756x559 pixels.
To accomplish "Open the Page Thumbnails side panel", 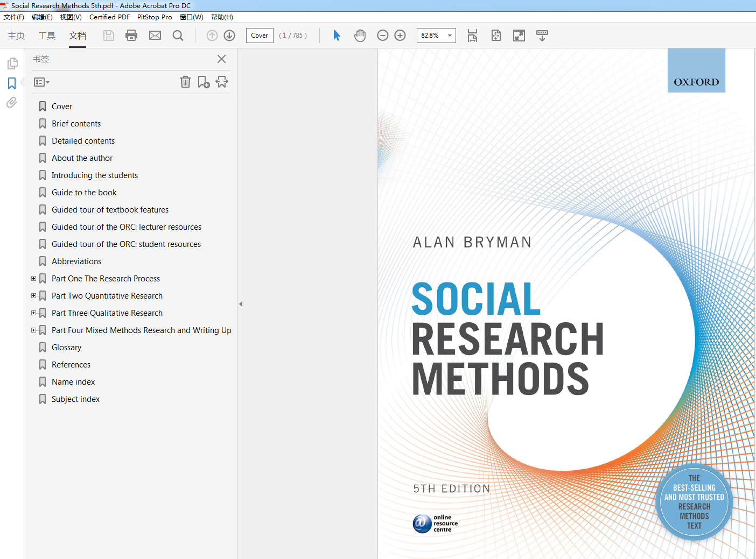I will pos(12,63).
